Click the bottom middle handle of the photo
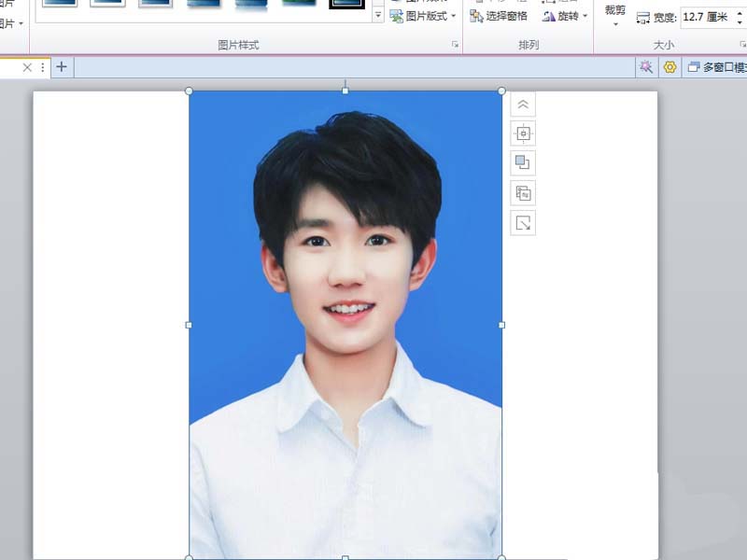Viewport: 747px width, 560px height. [345, 557]
